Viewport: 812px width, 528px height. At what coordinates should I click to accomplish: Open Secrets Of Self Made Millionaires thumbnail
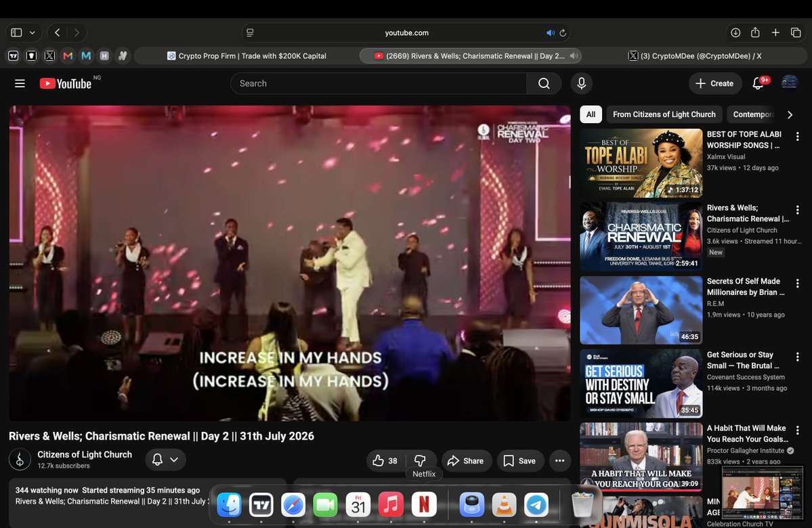[641, 310]
